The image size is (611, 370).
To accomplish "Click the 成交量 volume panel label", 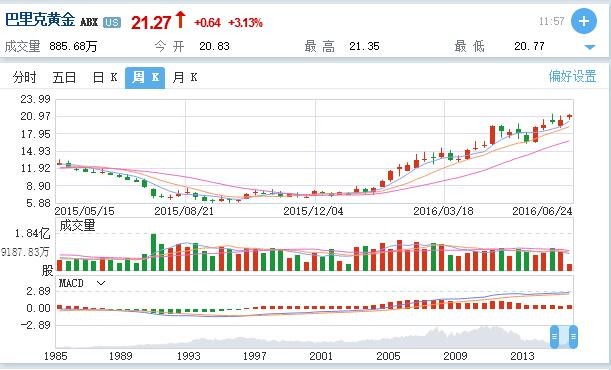I will click(x=77, y=226).
